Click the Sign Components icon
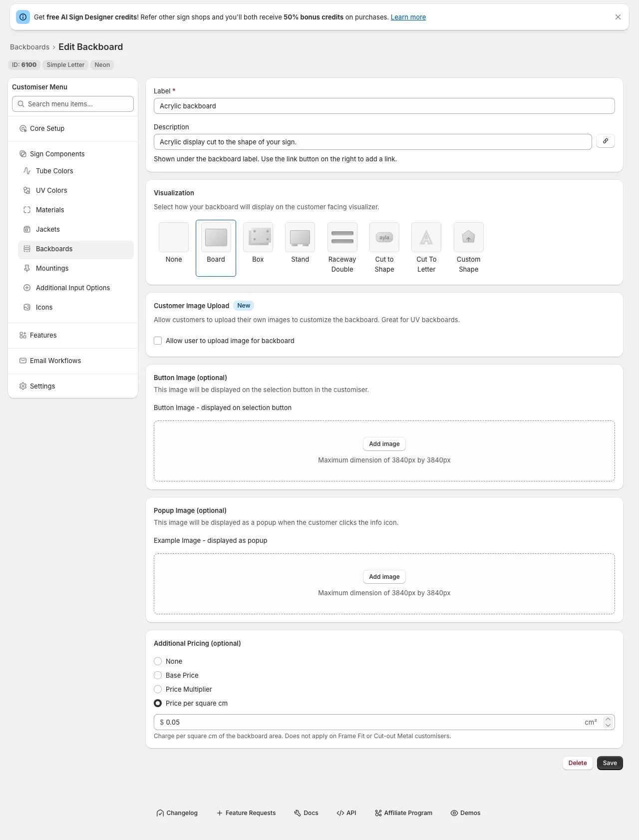 (x=23, y=154)
